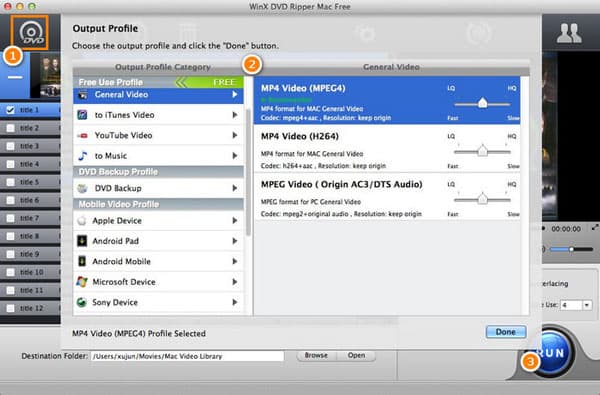Click quality slider for MPEG Video profile
Image resolution: width=600 pixels, height=395 pixels.
pos(482,199)
